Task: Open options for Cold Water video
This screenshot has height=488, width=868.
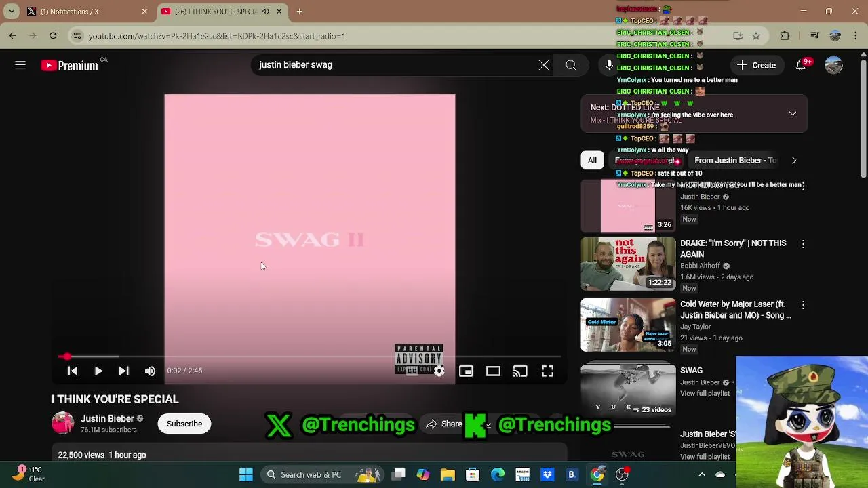Action: click(804, 306)
